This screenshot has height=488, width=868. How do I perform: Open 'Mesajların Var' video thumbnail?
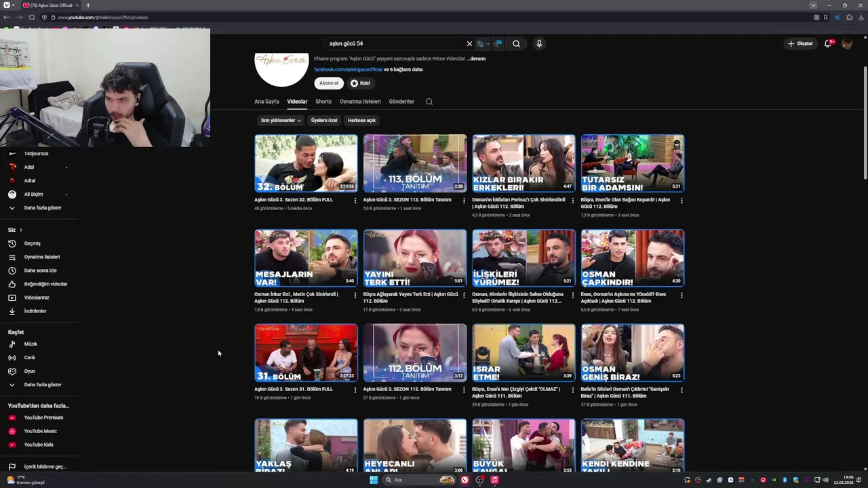(x=306, y=258)
